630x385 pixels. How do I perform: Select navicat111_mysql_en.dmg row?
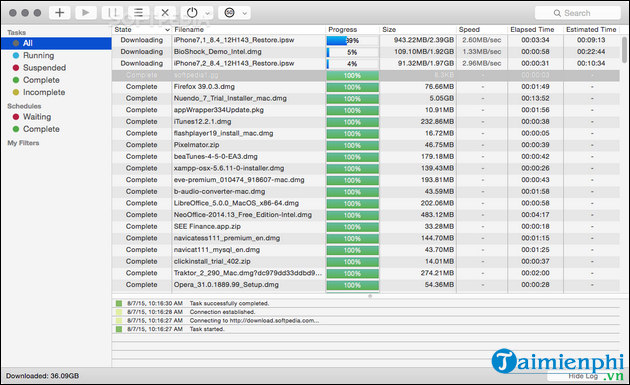pyautogui.click(x=366, y=250)
